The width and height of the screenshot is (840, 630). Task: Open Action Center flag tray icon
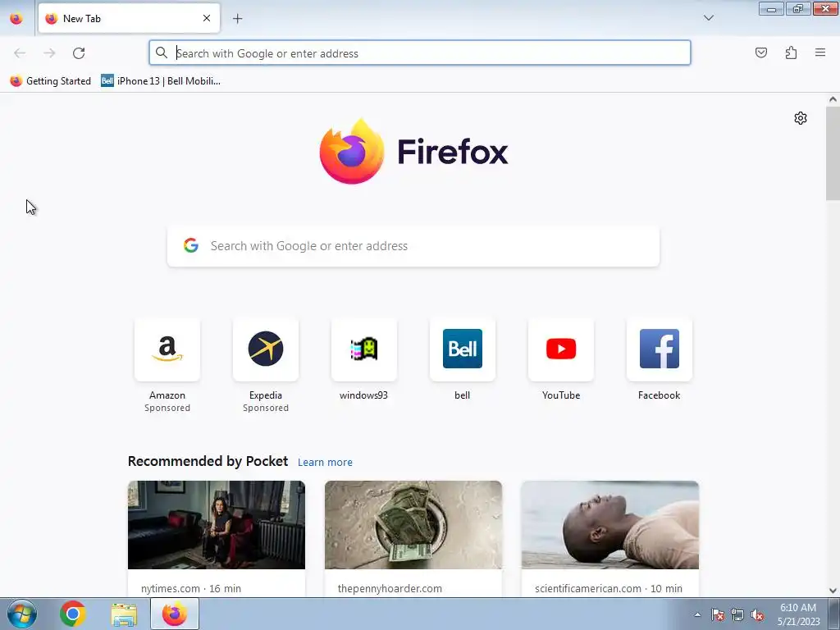pyautogui.click(x=717, y=614)
